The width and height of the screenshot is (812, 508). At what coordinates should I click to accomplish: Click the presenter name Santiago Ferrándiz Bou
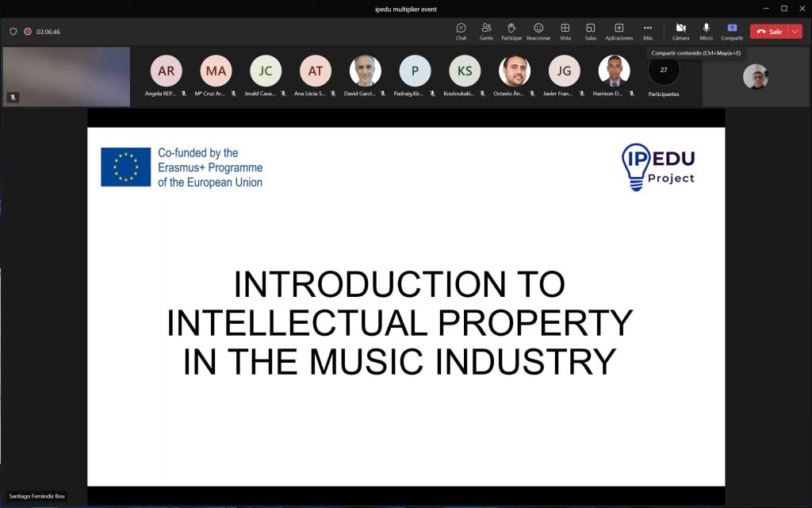(36, 496)
